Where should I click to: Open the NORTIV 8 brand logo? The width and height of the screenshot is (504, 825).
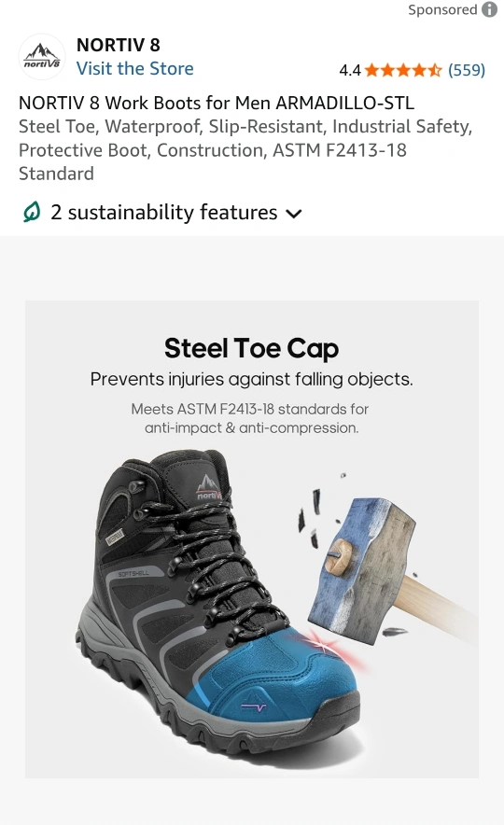(42, 57)
